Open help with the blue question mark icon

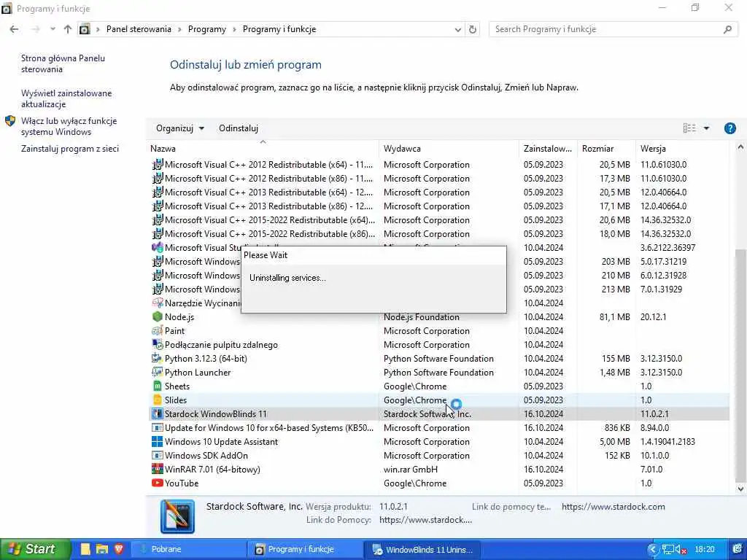[729, 128]
